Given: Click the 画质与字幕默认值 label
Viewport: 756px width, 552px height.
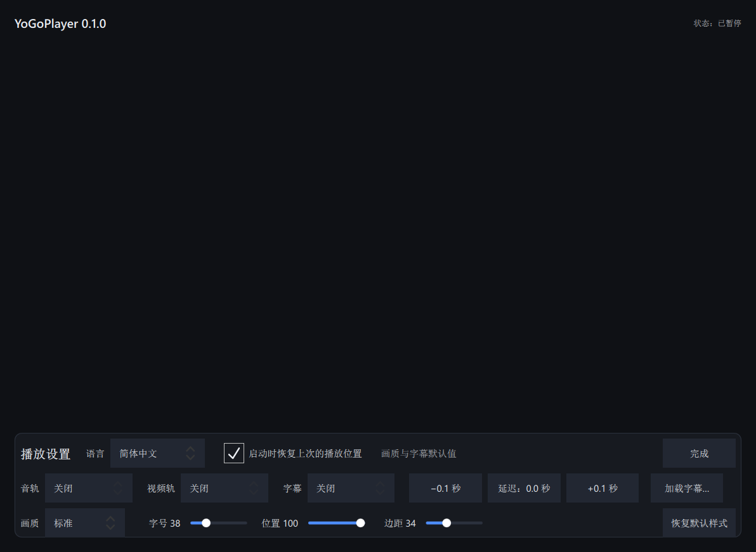Looking at the screenshot, I should 419,453.
